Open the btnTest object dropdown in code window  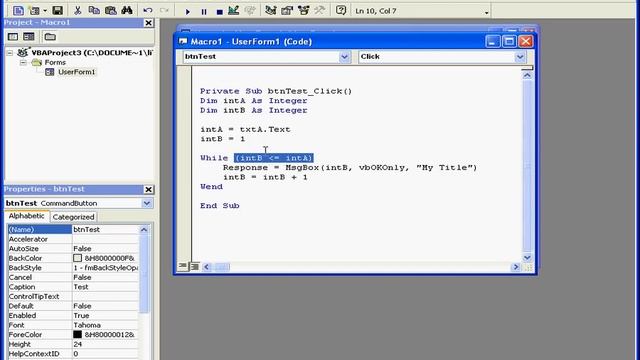tap(344, 57)
